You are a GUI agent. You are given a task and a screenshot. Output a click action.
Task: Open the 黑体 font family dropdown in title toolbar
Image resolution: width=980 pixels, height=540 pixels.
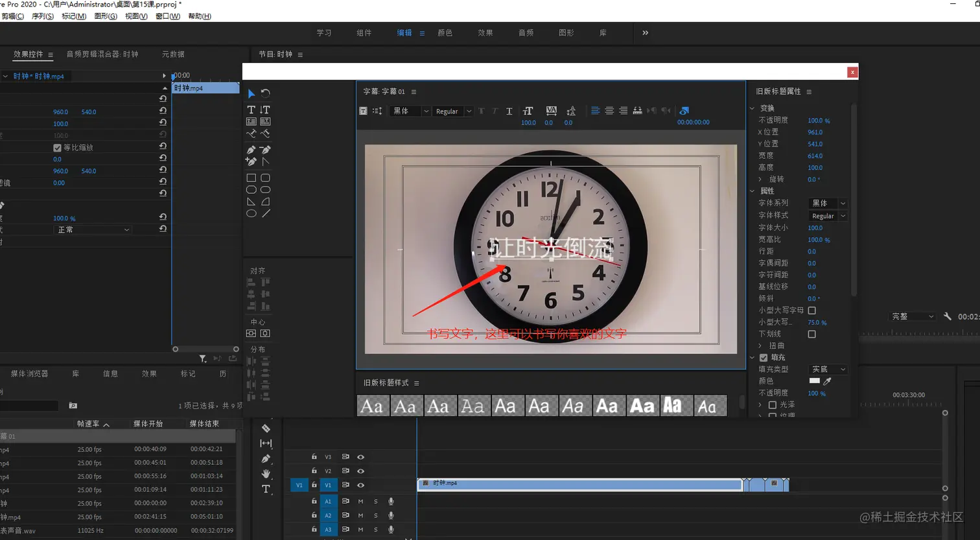(411, 111)
